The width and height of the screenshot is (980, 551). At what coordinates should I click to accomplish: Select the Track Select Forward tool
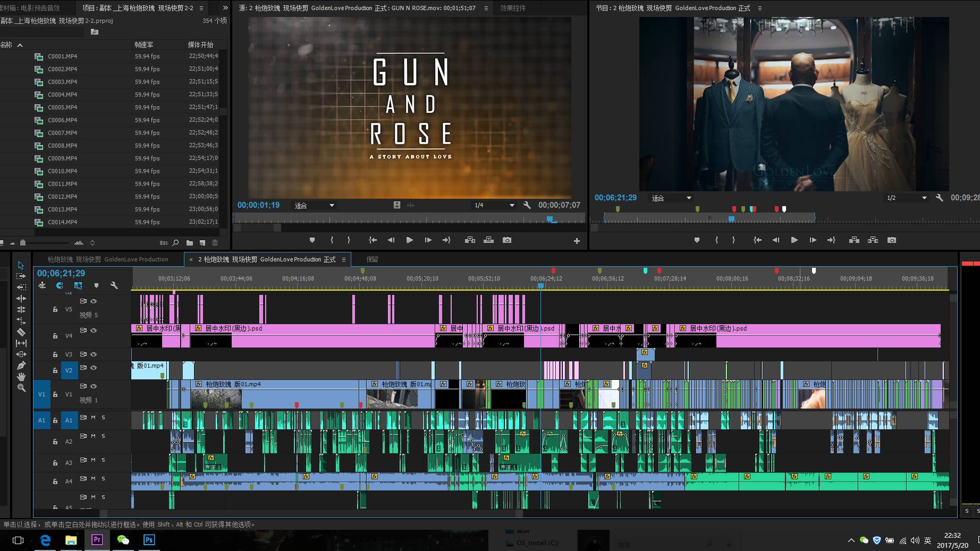pyautogui.click(x=21, y=276)
